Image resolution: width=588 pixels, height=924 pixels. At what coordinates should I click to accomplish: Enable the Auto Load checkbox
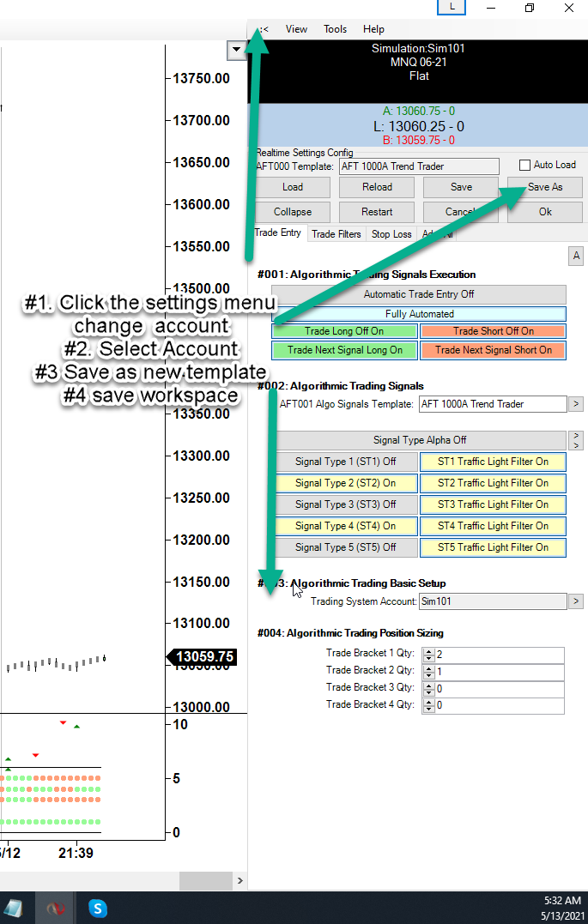pyautogui.click(x=525, y=166)
